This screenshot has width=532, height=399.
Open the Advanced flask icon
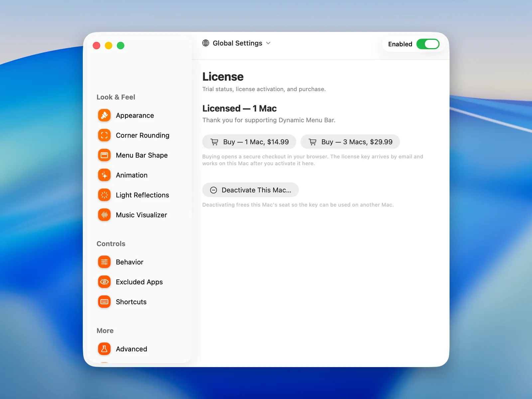(104, 349)
